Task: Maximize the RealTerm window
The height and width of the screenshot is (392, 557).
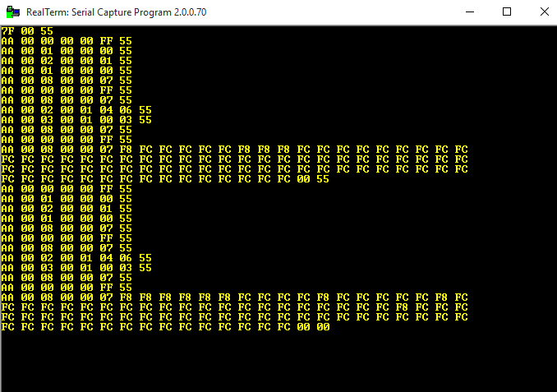Action: [x=507, y=12]
